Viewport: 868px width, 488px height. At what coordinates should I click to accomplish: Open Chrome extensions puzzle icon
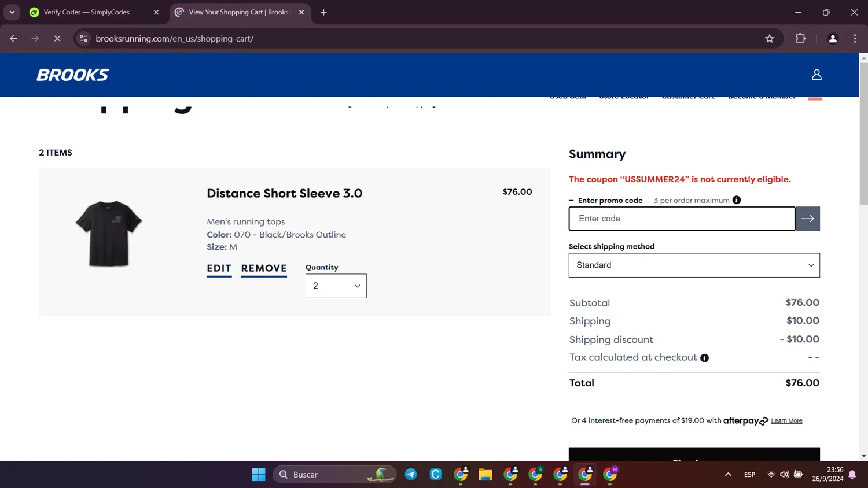coord(800,39)
